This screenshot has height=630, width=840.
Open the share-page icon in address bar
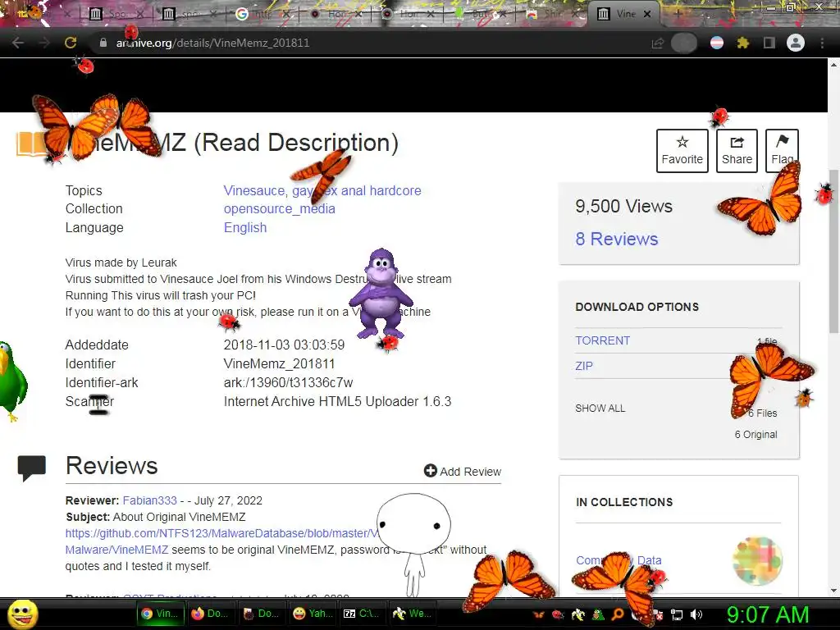tap(657, 43)
